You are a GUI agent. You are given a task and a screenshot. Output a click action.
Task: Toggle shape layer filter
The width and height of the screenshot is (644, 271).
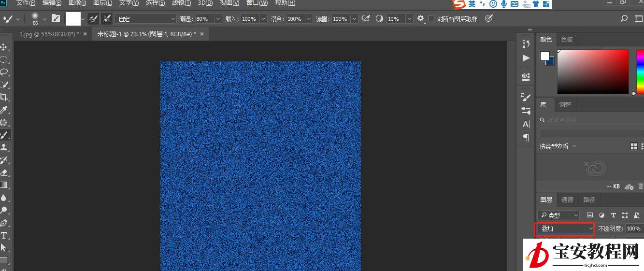(625, 215)
